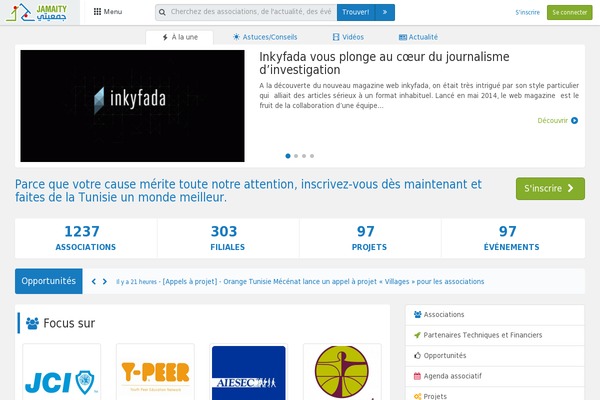This screenshot has width=600, height=400.
Task: Switch to the Actualité tab
Action: [418, 37]
